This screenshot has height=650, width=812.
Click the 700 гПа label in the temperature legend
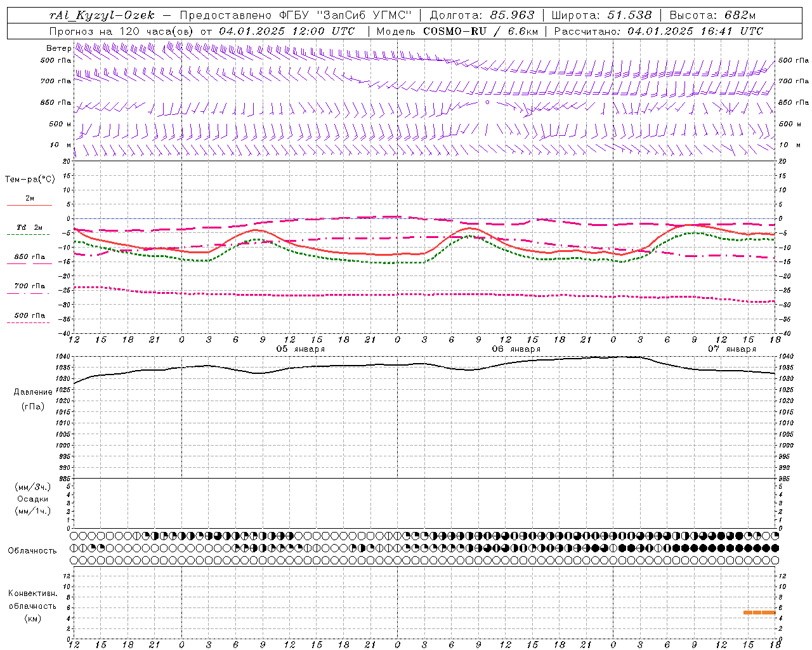pyautogui.click(x=30, y=286)
